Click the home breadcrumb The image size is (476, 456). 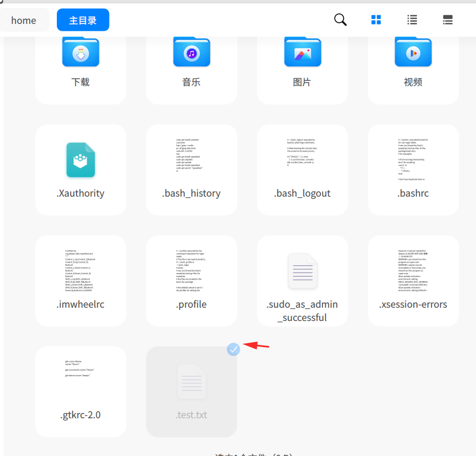23,20
